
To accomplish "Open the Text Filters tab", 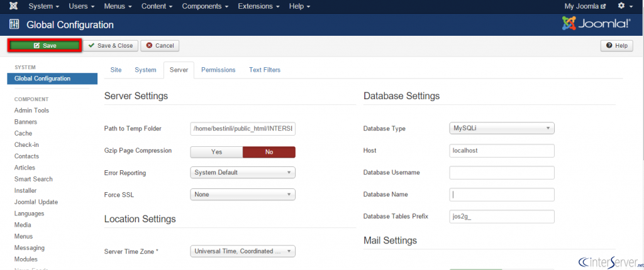I will pos(265,70).
